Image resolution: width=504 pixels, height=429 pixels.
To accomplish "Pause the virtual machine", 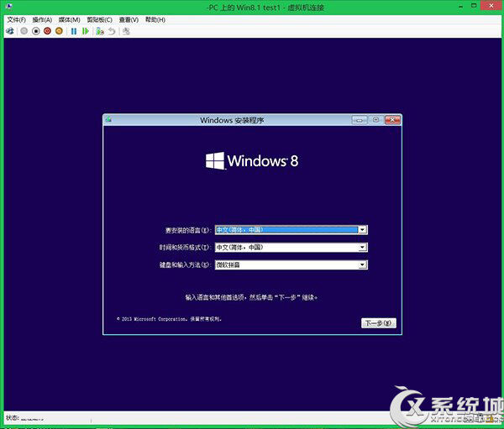I will (74, 31).
